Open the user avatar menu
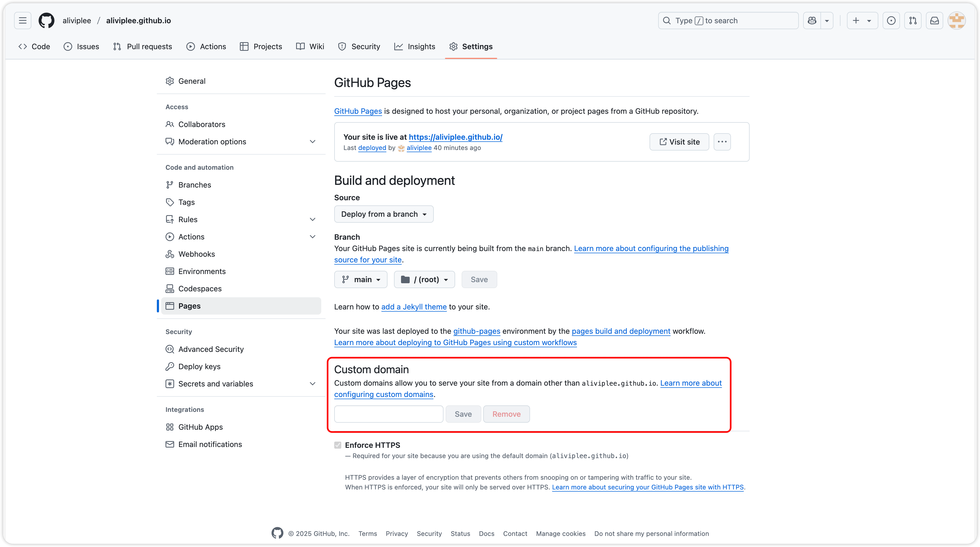Screen dimensions: 980x547 [x=956, y=21]
